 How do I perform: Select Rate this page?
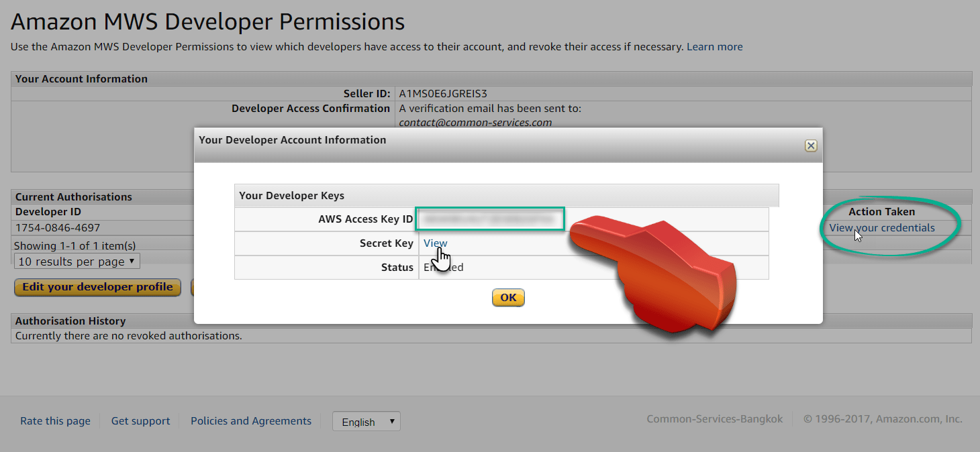(55, 421)
